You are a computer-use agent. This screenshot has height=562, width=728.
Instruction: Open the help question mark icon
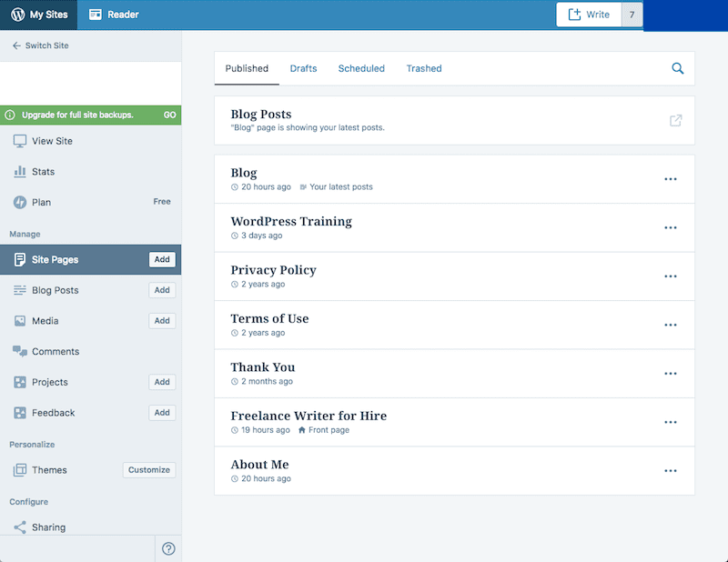168,548
